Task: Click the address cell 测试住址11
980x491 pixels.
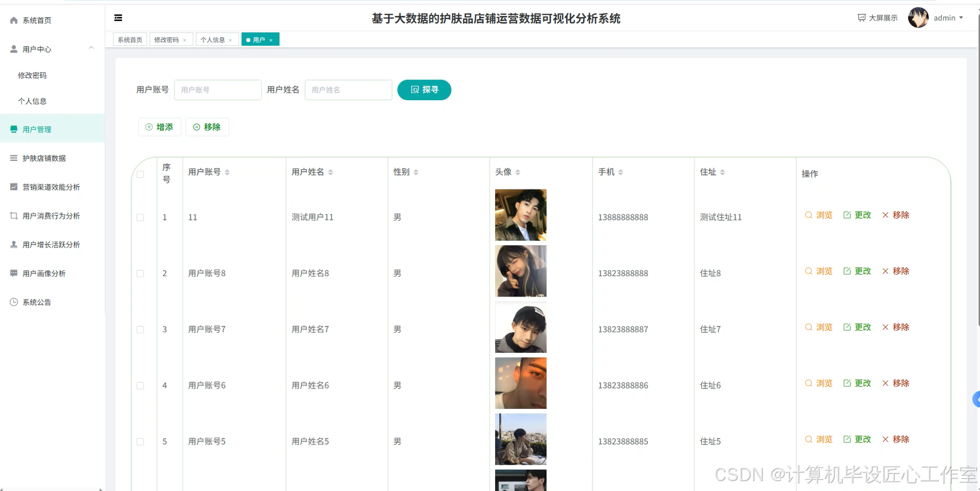Action: coord(721,218)
